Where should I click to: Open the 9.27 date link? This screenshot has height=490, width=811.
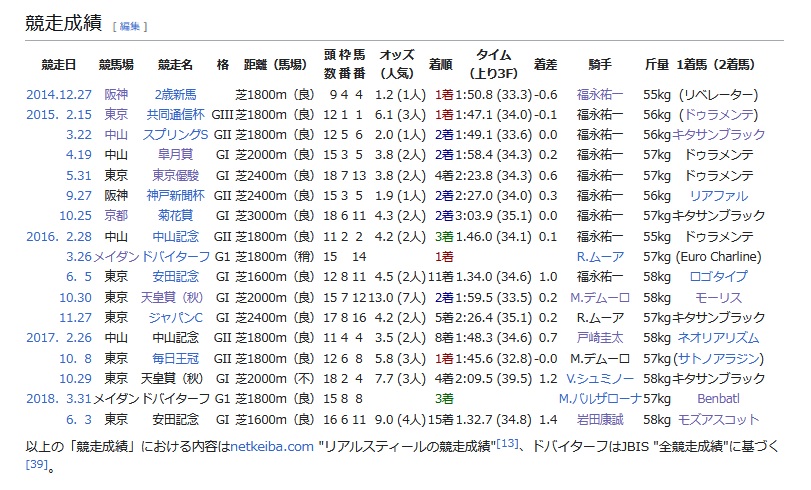79,196
